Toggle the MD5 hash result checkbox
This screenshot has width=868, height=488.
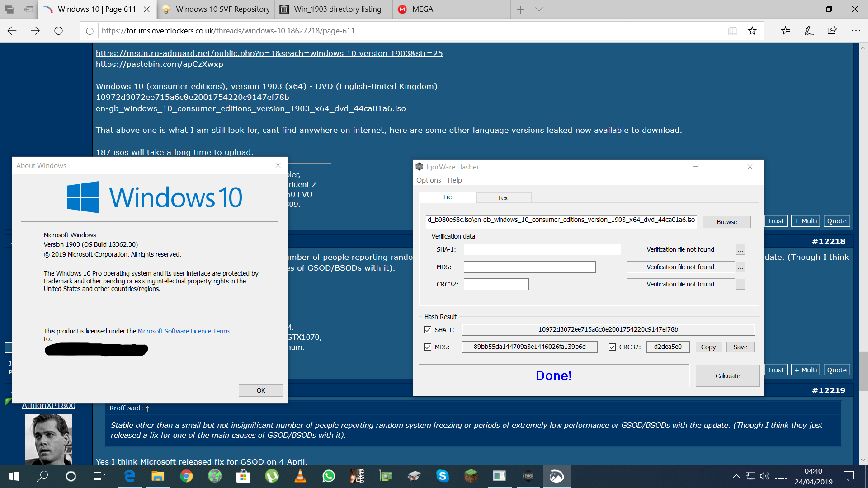(428, 347)
